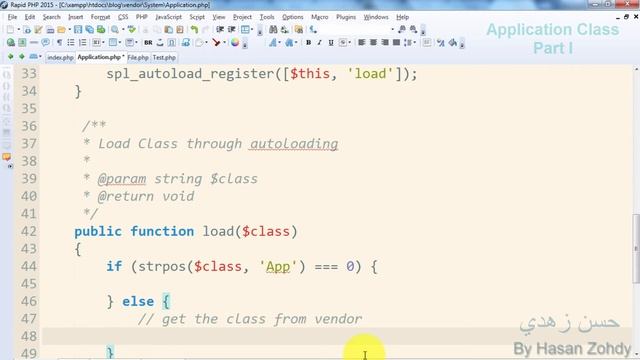
Task: Open the Insert menu
Action: [76, 17]
